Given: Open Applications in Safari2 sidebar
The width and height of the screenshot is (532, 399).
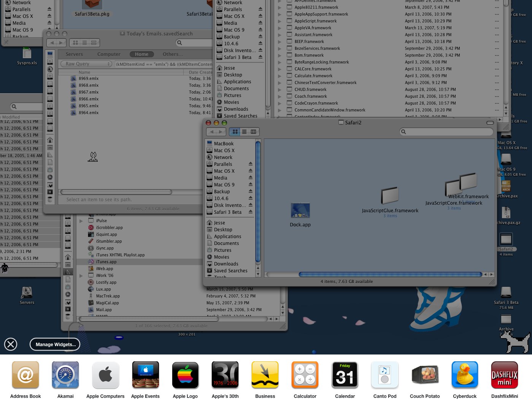Looking at the screenshot, I should 227,236.
